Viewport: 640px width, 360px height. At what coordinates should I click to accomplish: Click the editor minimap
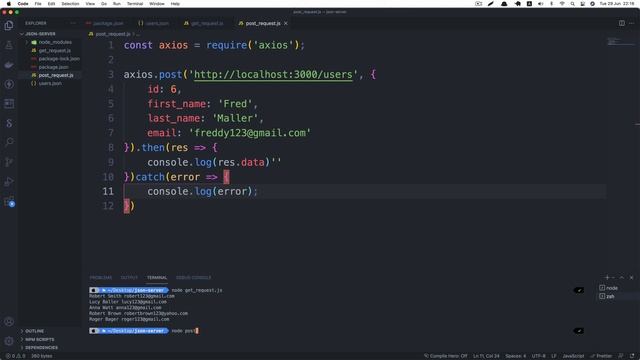620,42
